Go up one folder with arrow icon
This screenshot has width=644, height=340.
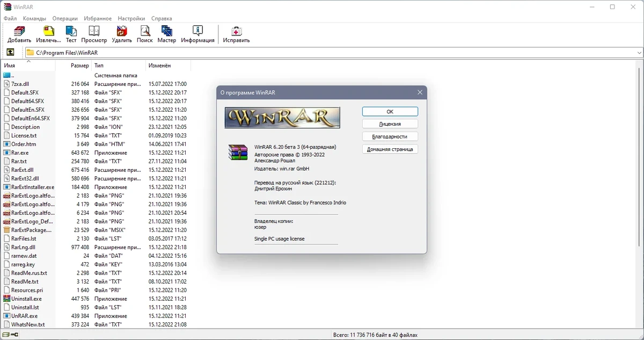[10, 52]
